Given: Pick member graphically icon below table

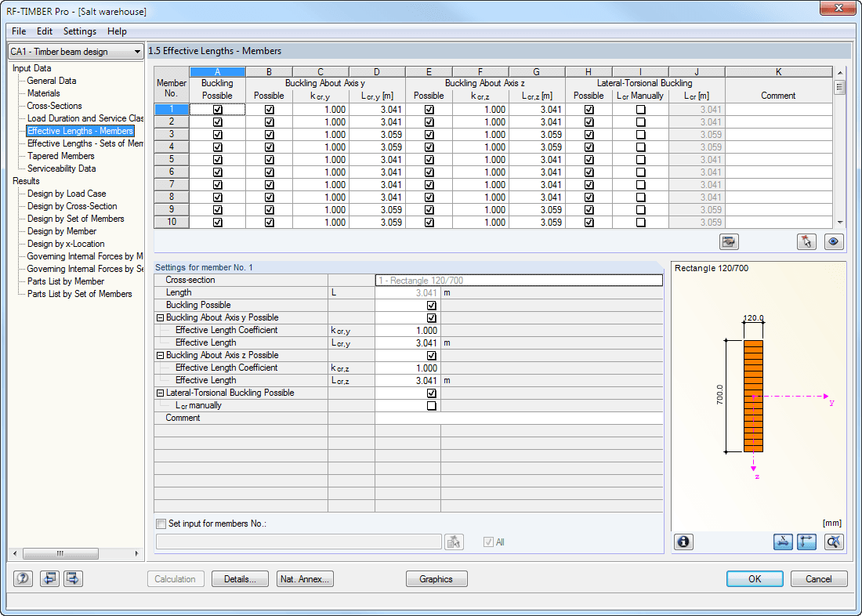Looking at the screenshot, I should [806, 241].
